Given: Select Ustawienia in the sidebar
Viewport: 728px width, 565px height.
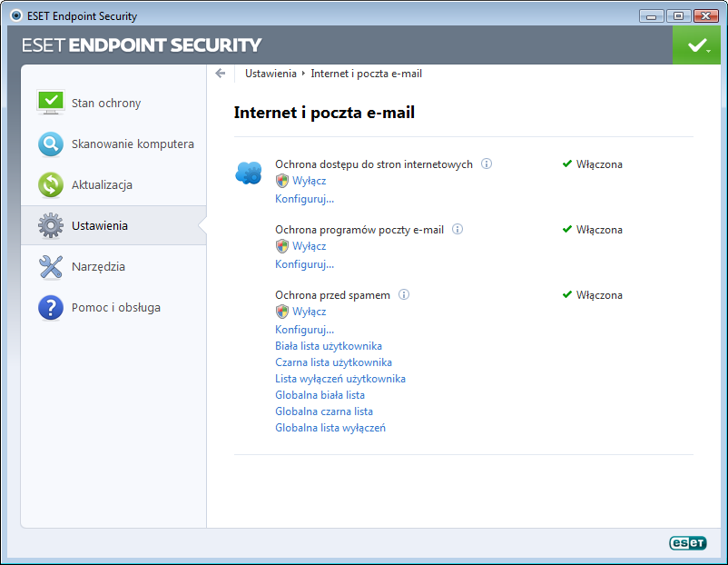Looking at the screenshot, I should (x=113, y=226).
